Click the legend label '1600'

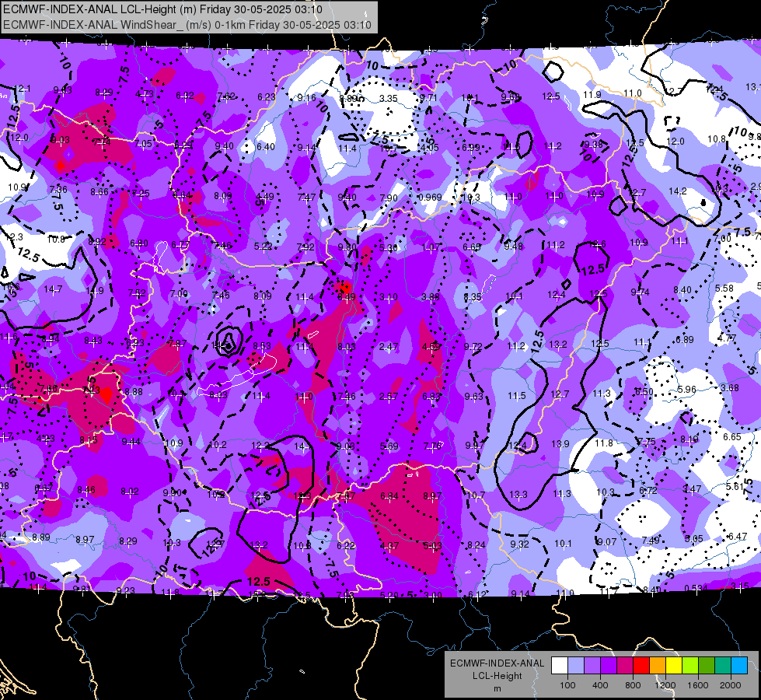point(698,685)
